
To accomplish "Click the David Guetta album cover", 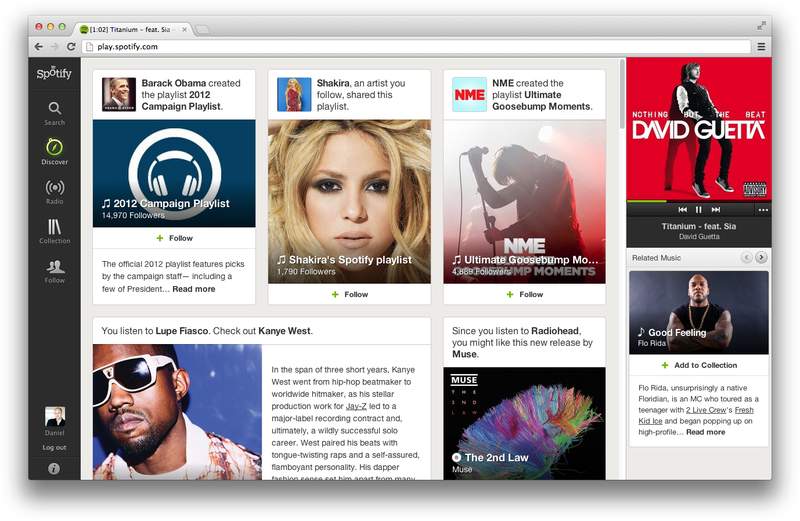I will pyautogui.click(x=699, y=129).
